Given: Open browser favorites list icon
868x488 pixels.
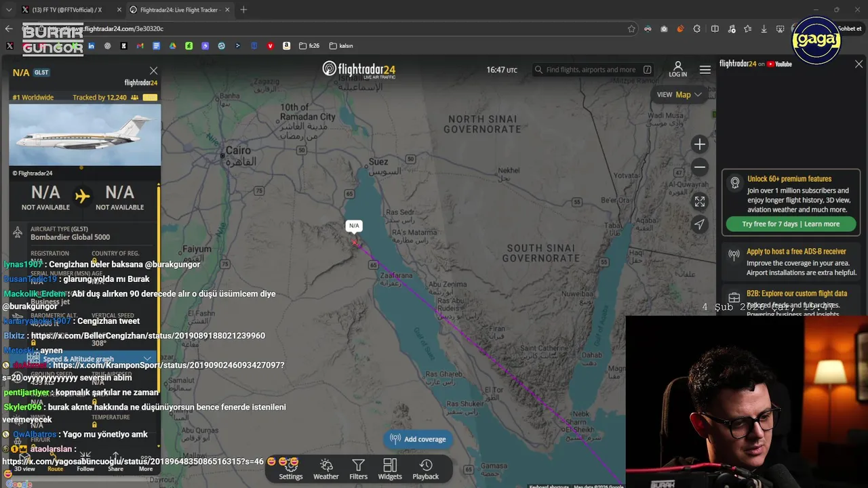Looking at the screenshot, I should (x=747, y=28).
